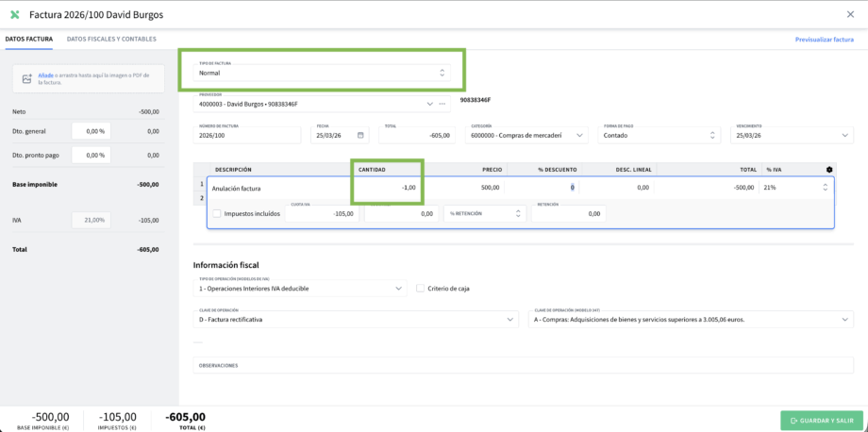Click the three-dot options next to Proveedor
The height and width of the screenshot is (432, 868).
tap(442, 103)
